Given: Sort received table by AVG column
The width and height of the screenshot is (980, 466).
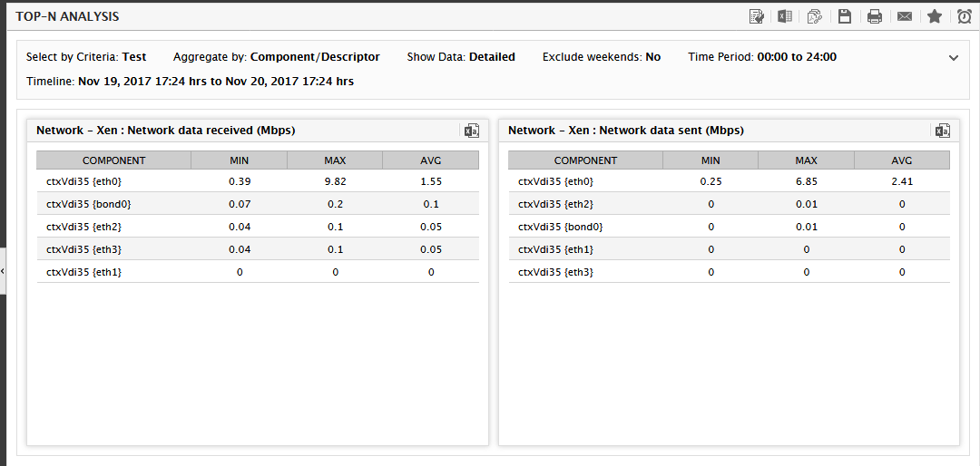Looking at the screenshot, I should [431, 160].
